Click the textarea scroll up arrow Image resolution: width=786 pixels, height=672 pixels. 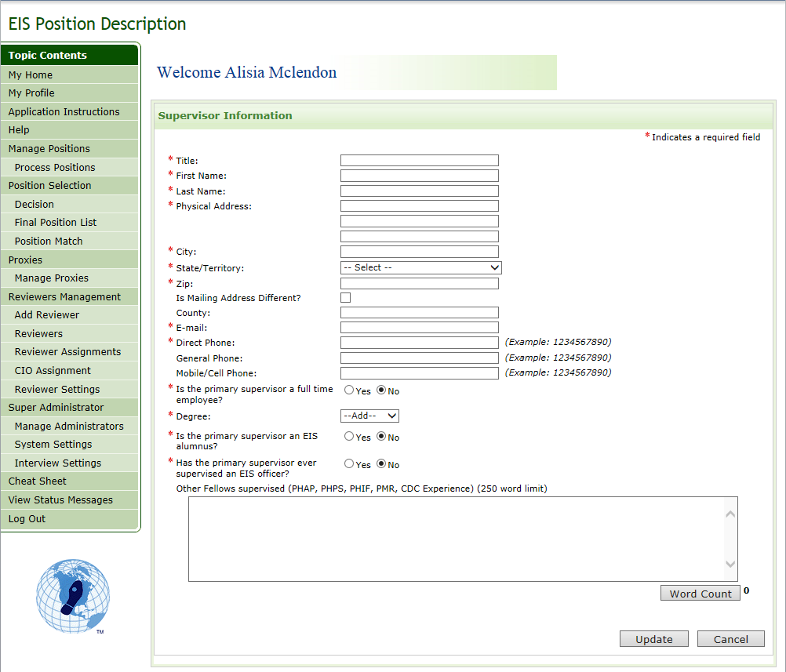click(x=730, y=514)
